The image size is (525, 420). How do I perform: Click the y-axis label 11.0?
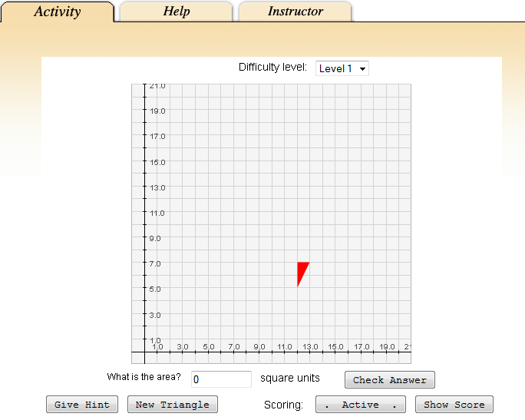click(157, 213)
